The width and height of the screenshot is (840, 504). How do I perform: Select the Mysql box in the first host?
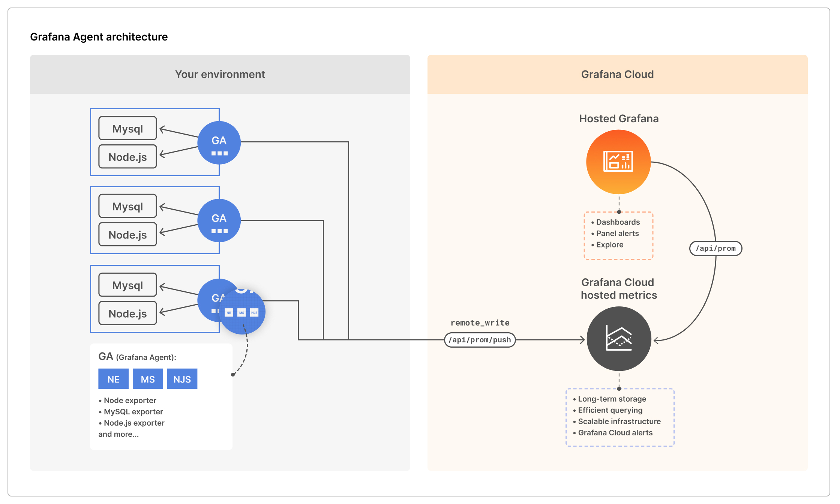[x=127, y=128]
